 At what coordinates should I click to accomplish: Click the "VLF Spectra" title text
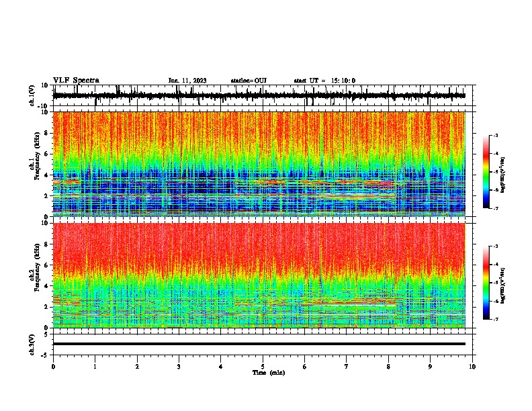(x=76, y=81)
